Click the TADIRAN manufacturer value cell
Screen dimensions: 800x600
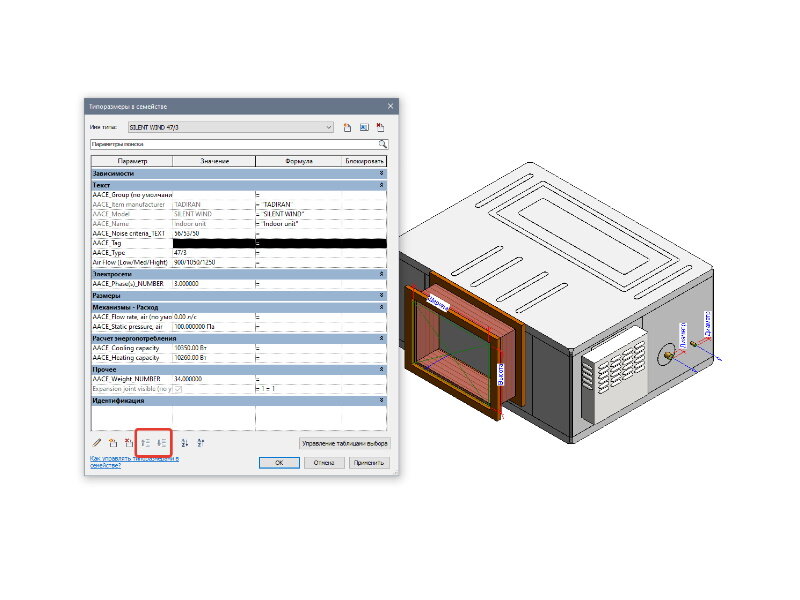[214, 205]
